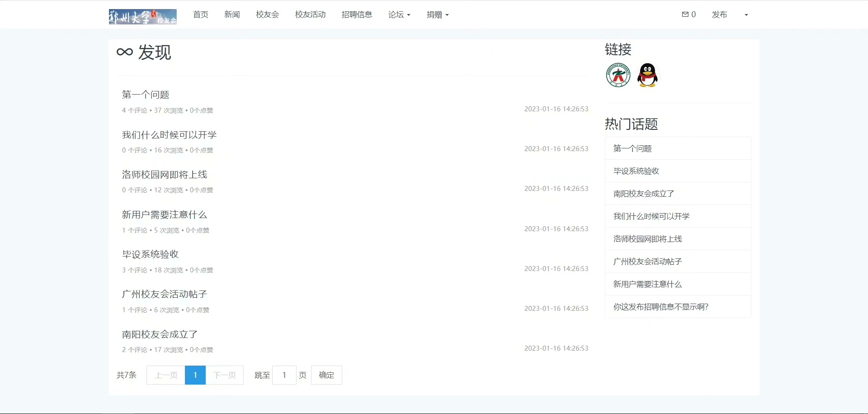Open the 校友活动 menu item
The height and width of the screenshot is (414, 868).
coord(310,14)
